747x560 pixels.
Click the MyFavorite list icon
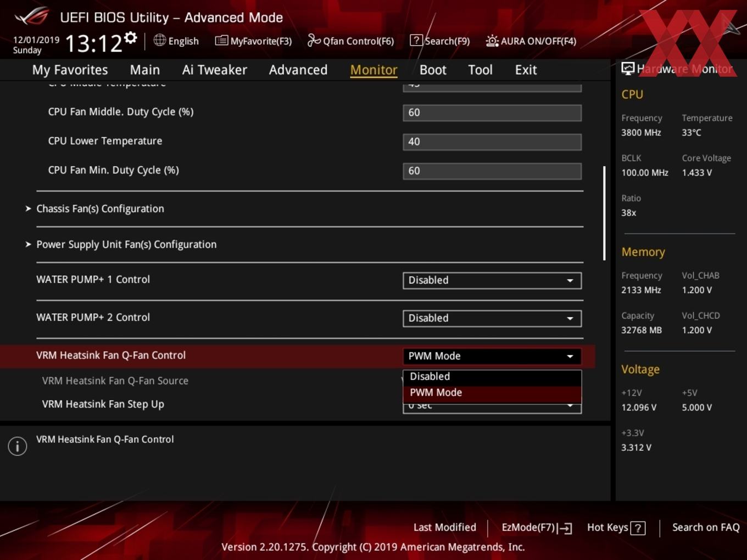[x=221, y=41]
